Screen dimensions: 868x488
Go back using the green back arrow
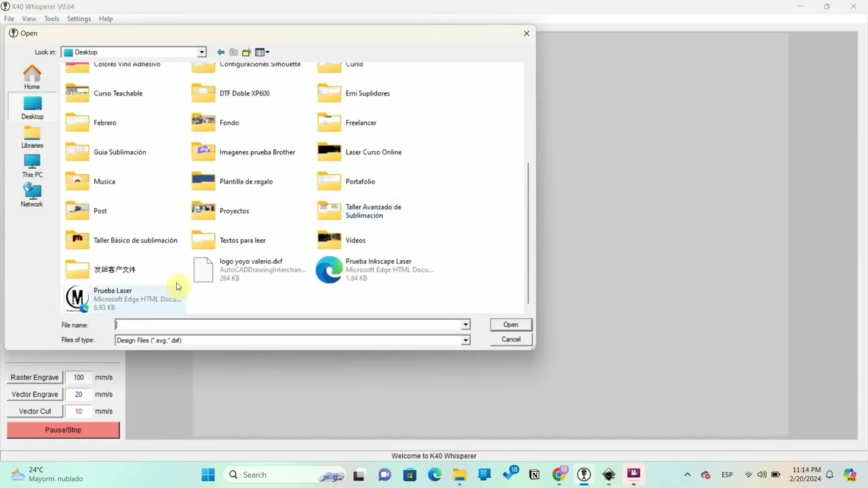(220, 52)
